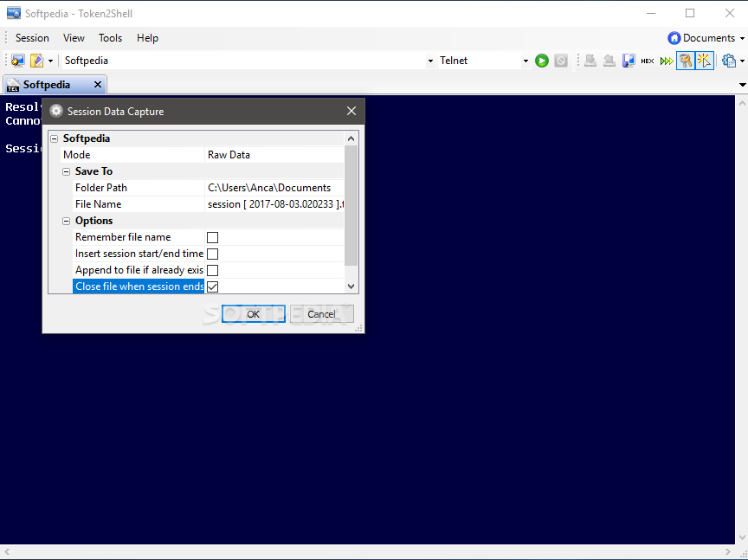Uncheck Close file when session ends checkbox

tap(212, 286)
